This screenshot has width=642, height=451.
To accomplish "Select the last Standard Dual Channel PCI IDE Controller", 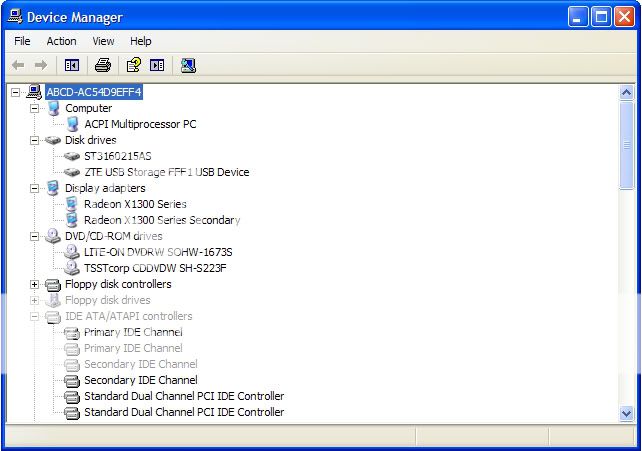I will click(x=184, y=412).
